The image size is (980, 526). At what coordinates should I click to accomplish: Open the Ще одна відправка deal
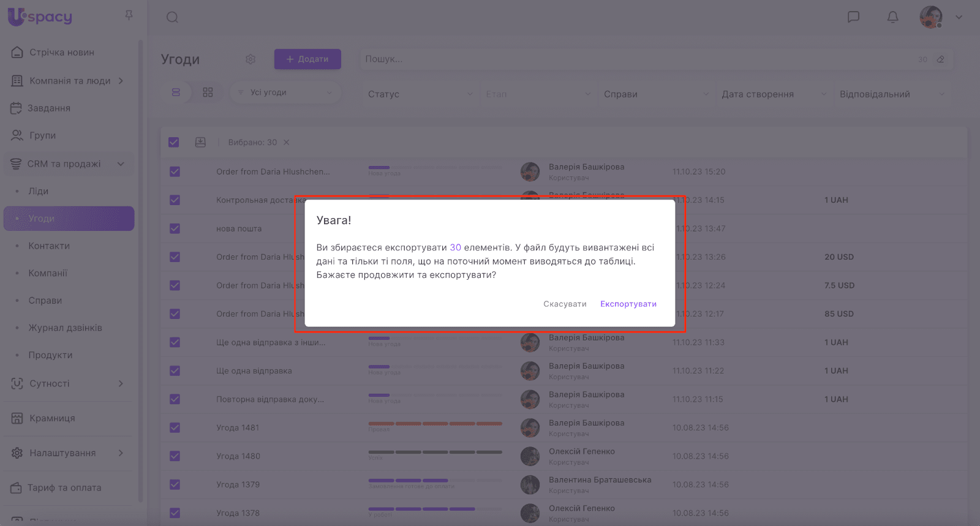[x=254, y=371]
